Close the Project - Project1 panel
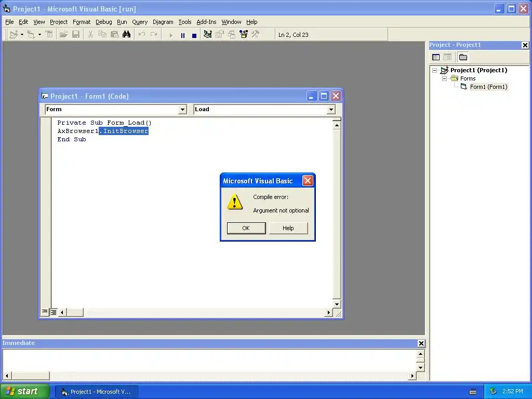This screenshot has height=399, width=532. 525,45
